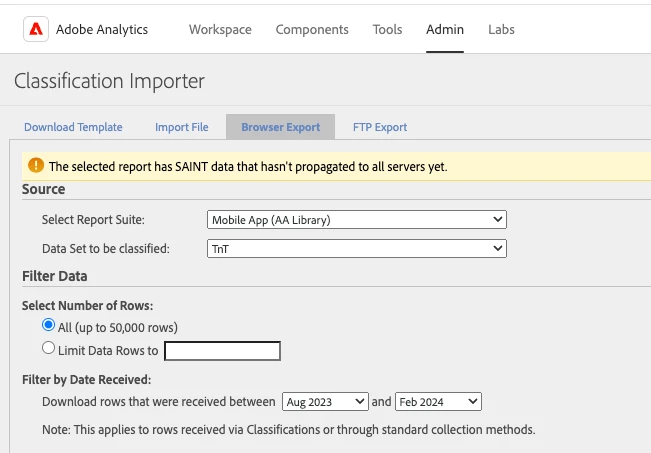Open the Labs menu
Screen dimensions: 651x453
[x=501, y=29]
